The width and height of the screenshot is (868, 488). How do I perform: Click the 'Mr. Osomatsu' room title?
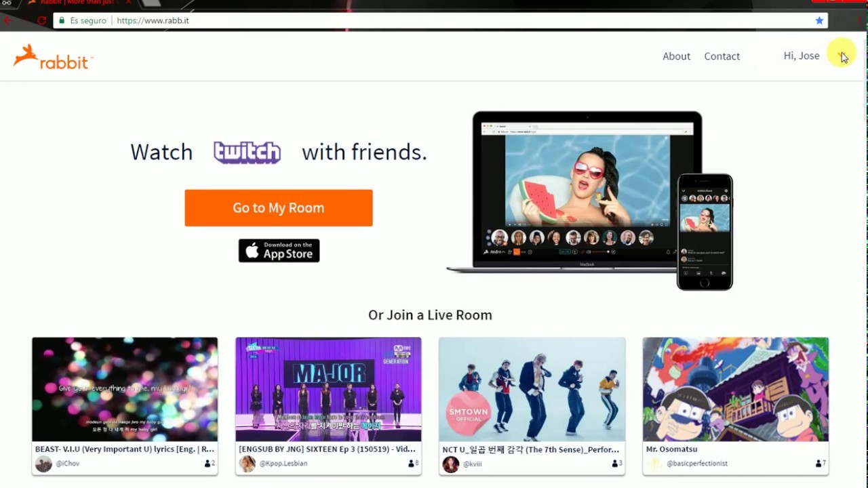671,449
